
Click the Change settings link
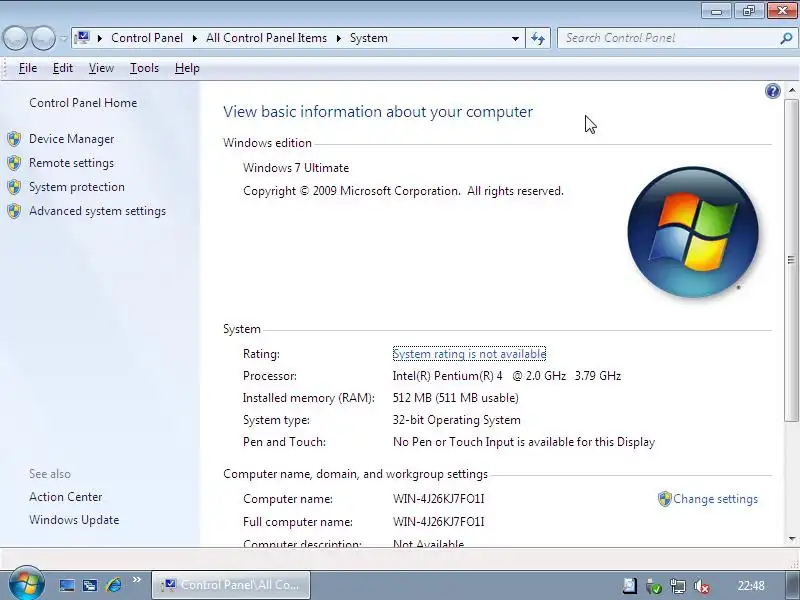715,499
